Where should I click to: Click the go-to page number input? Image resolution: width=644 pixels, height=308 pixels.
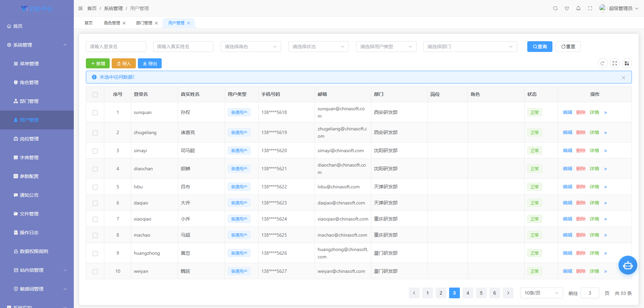tap(590, 293)
